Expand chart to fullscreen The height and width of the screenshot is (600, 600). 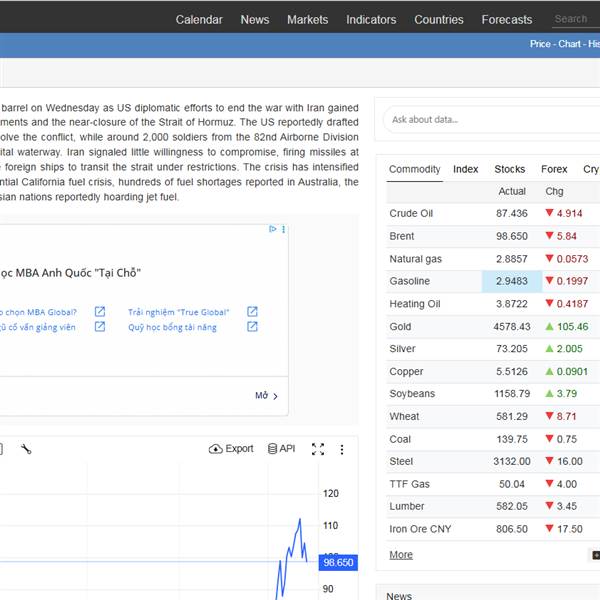coord(318,449)
